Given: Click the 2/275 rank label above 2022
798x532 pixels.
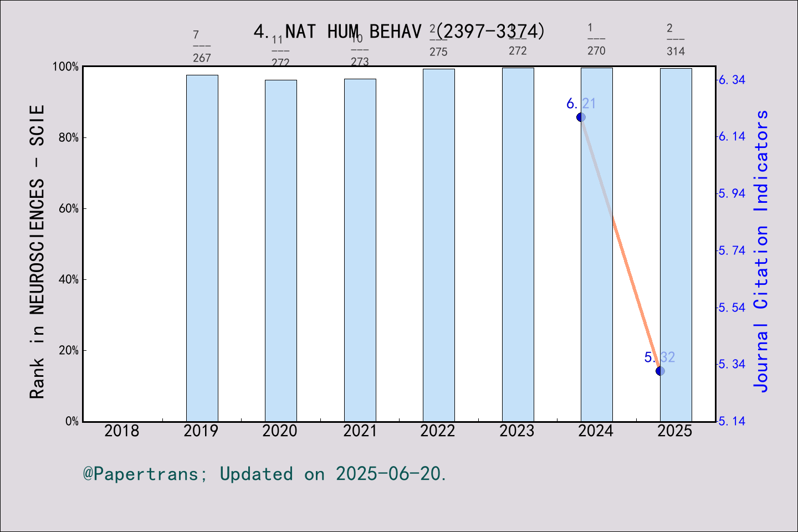Looking at the screenshot, I should click(438, 40).
